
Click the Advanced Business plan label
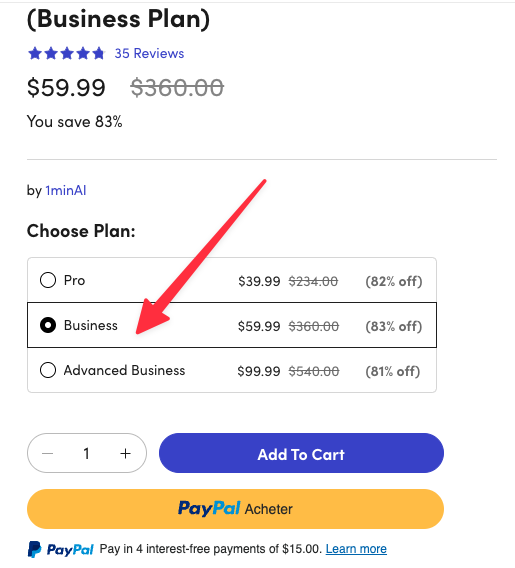(x=124, y=370)
